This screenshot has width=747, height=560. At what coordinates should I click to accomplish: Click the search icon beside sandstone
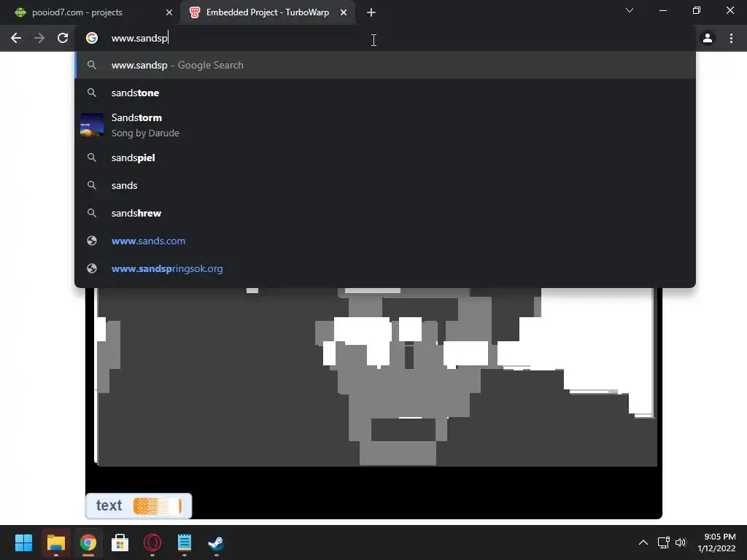(x=92, y=93)
